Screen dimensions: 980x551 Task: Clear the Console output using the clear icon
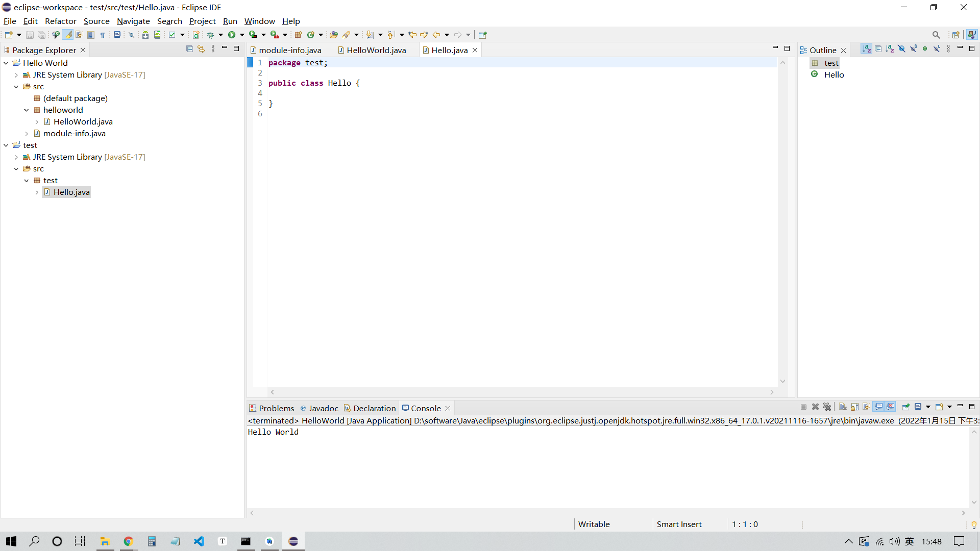click(x=843, y=407)
